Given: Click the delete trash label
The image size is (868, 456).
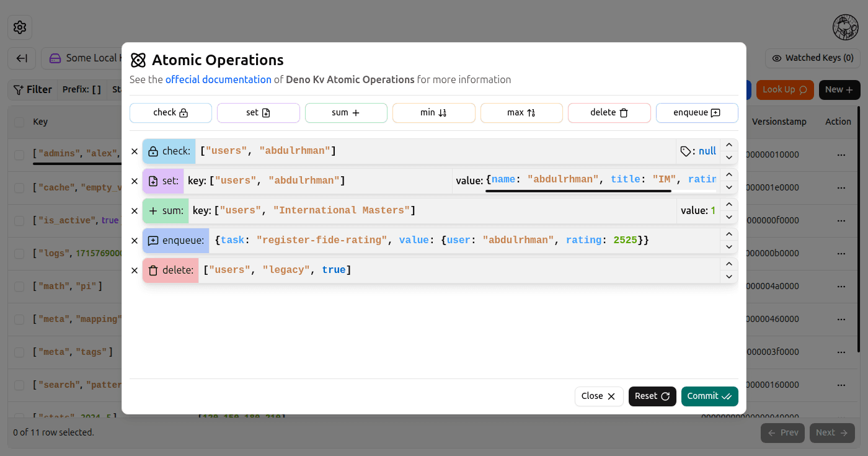Looking at the screenshot, I should click(x=170, y=270).
